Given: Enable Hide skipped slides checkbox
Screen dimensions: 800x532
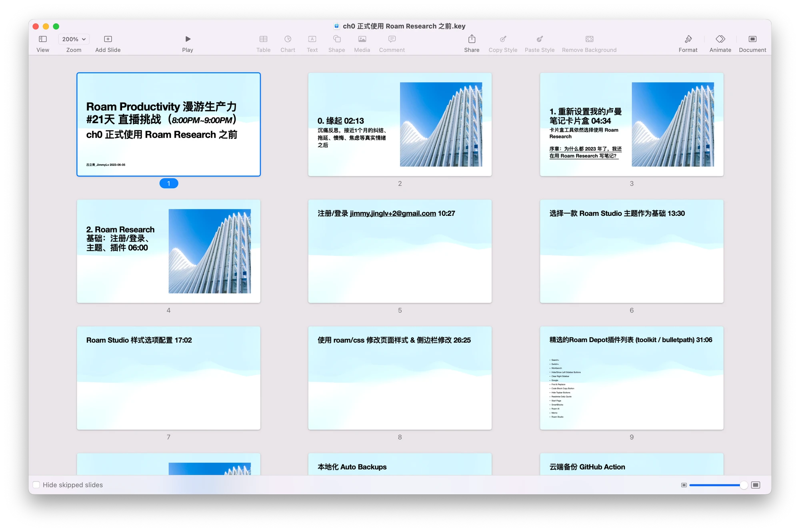Looking at the screenshot, I should 36,485.
